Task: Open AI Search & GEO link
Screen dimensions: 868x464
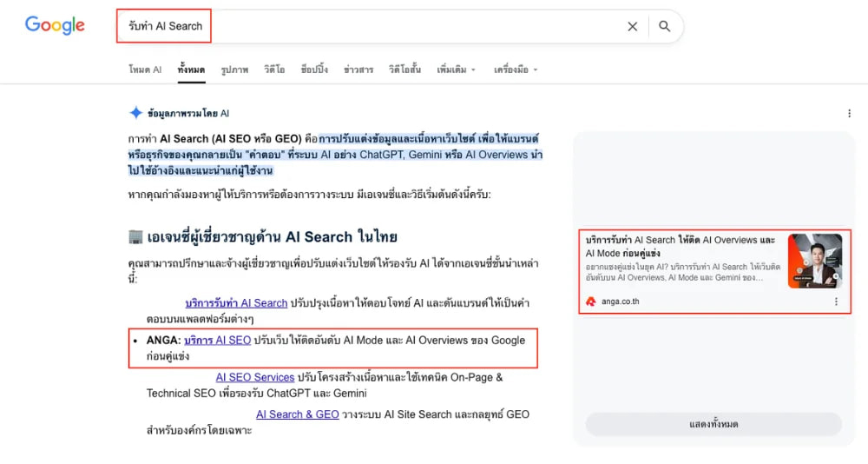Action: tap(297, 414)
